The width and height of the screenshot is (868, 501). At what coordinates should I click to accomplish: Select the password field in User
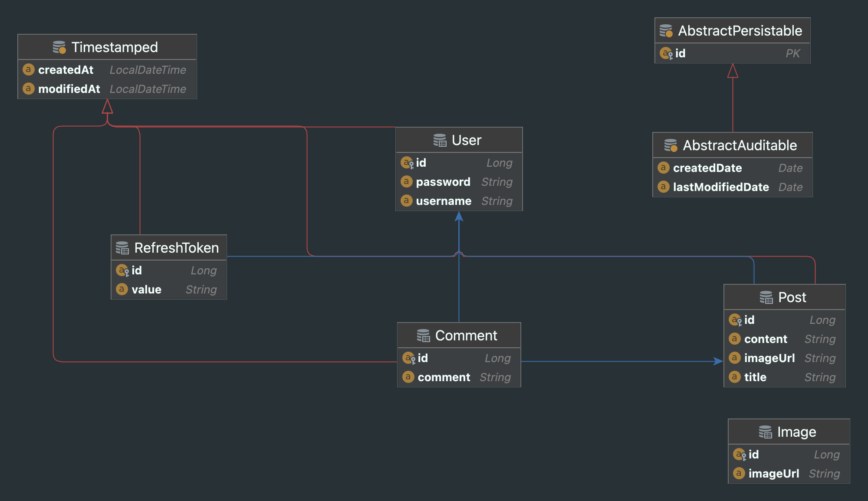(x=443, y=182)
